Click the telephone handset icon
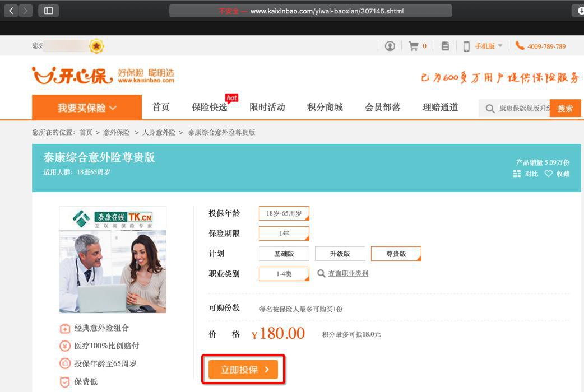The height and width of the screenshot is (392, 584). 520,46
